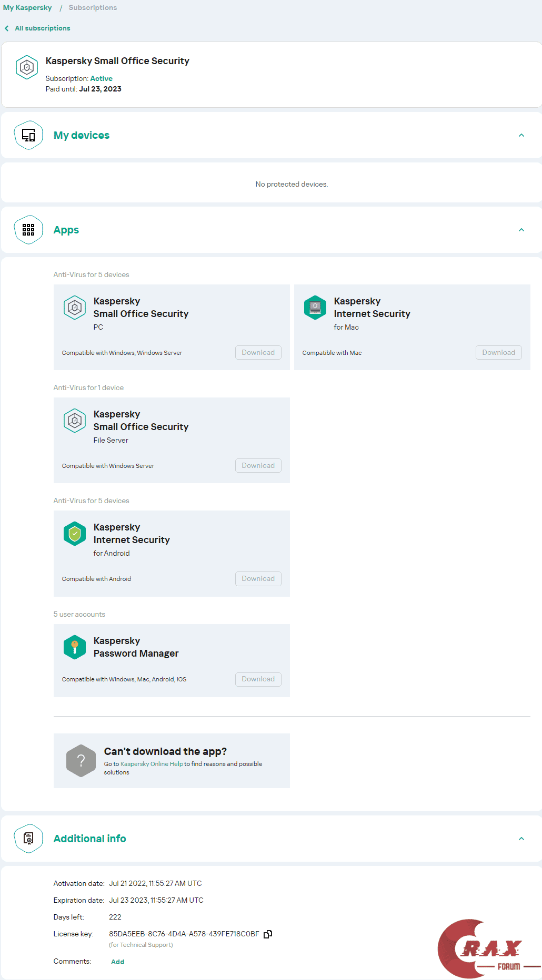Screen dimensions: 542x980
Task: Download Kaspersky Password Manager
Action: (258, 679)
